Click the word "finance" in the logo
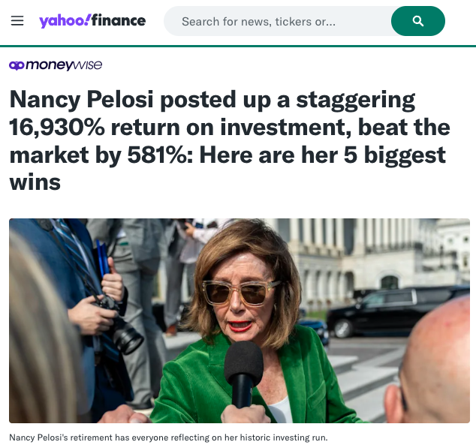The image size is (476, 448). click(118, 21)
